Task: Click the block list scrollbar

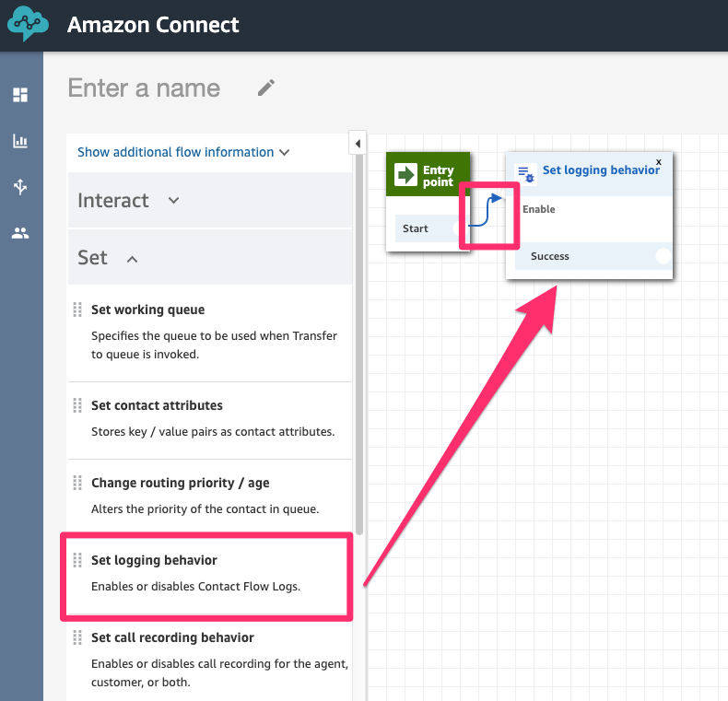Action: (359, 344)
